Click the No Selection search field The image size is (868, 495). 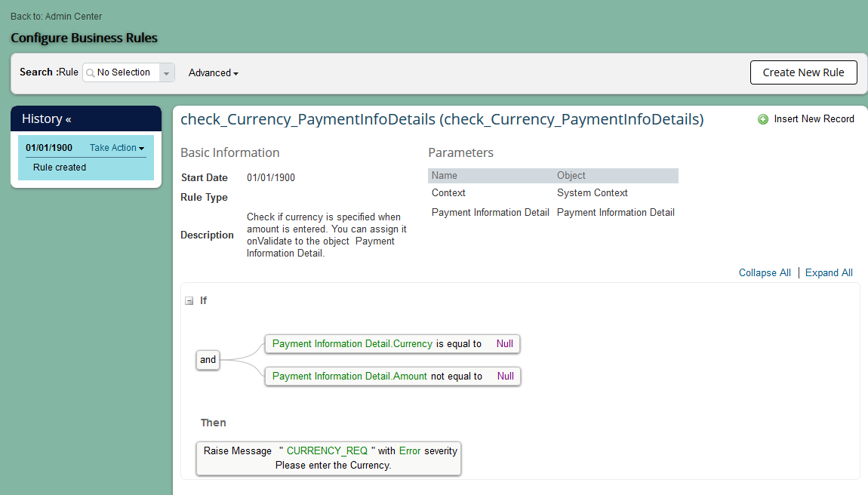click(123, 72)
